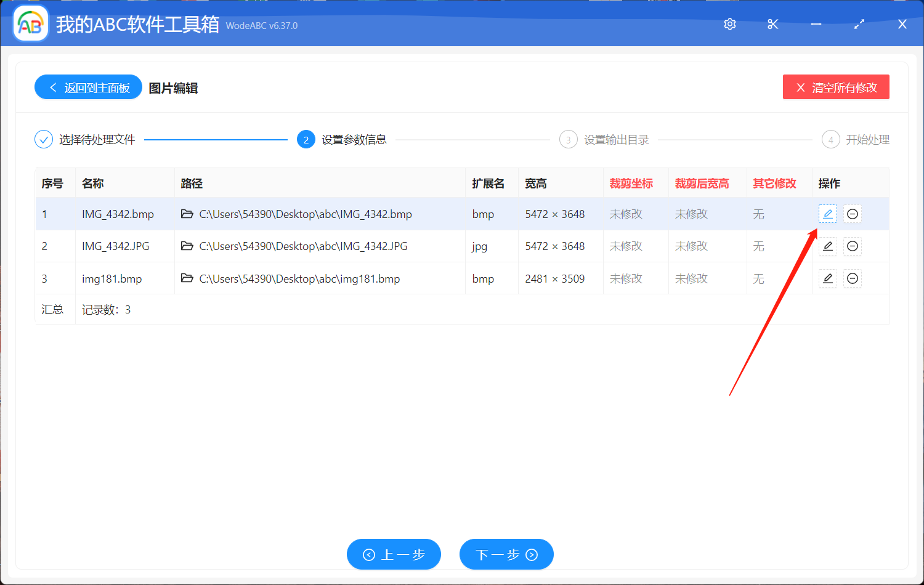Screen dimensions: 924x585
Task: Click the 名称 column header
Action: tap(93, 184)
